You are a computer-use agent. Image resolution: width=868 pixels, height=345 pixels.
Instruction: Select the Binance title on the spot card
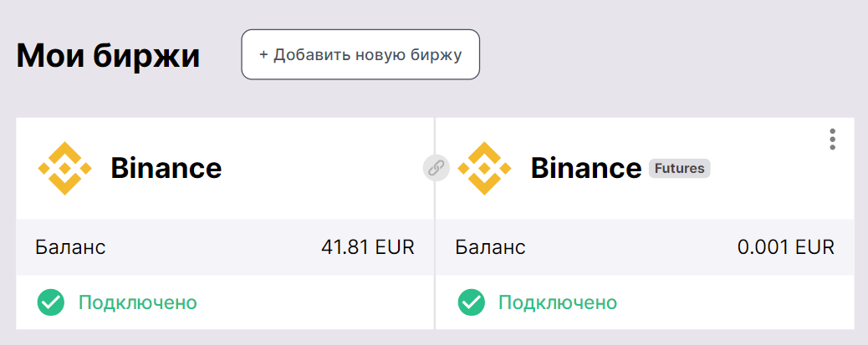click(166, 169)
